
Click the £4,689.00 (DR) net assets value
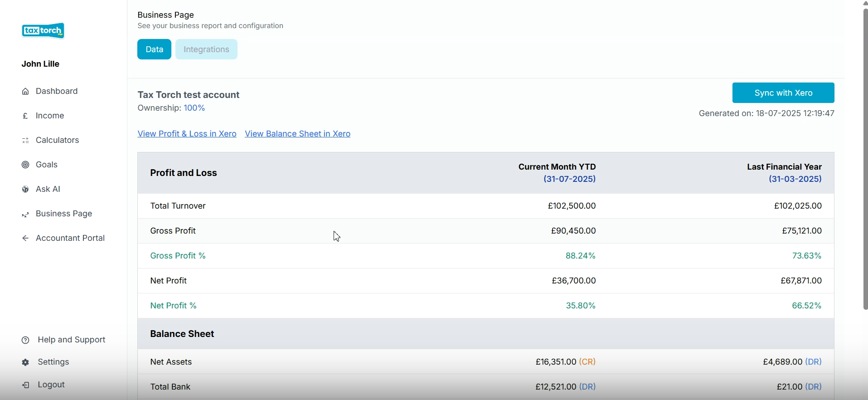(x=792, y=362)
